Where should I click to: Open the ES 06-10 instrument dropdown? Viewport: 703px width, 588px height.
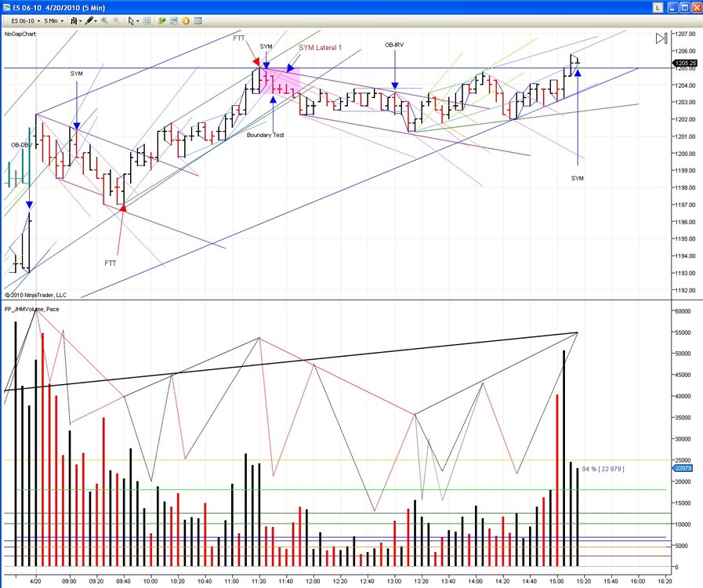(x=25, y=20)
